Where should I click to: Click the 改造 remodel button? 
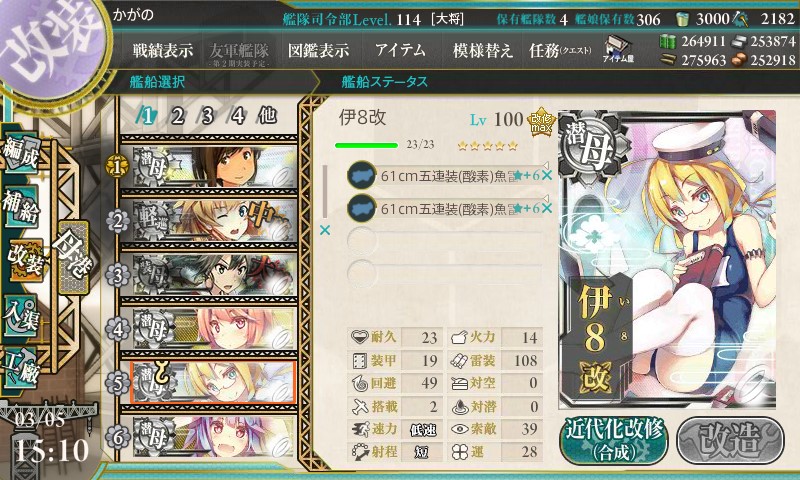[x=730, y=441]
